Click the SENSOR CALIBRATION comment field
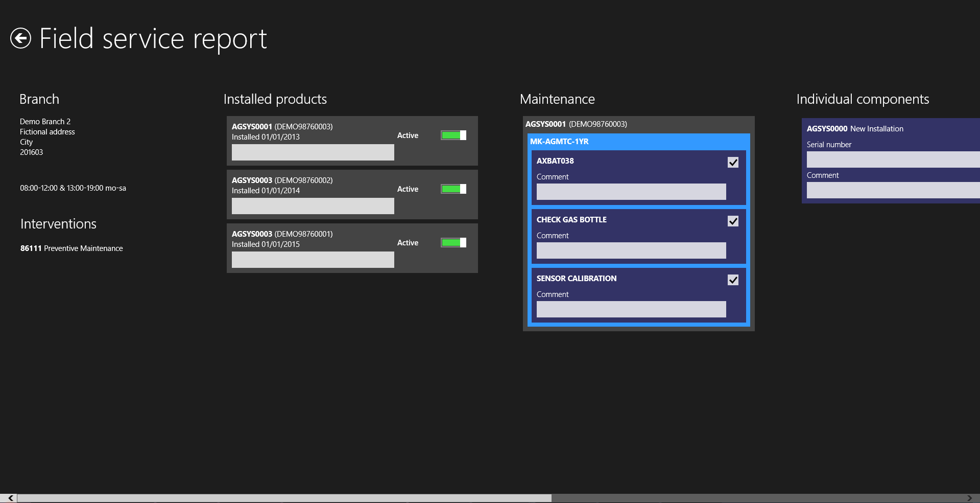Screen dimensions: 980x503 pyautogui.click(x=631, y=309)
